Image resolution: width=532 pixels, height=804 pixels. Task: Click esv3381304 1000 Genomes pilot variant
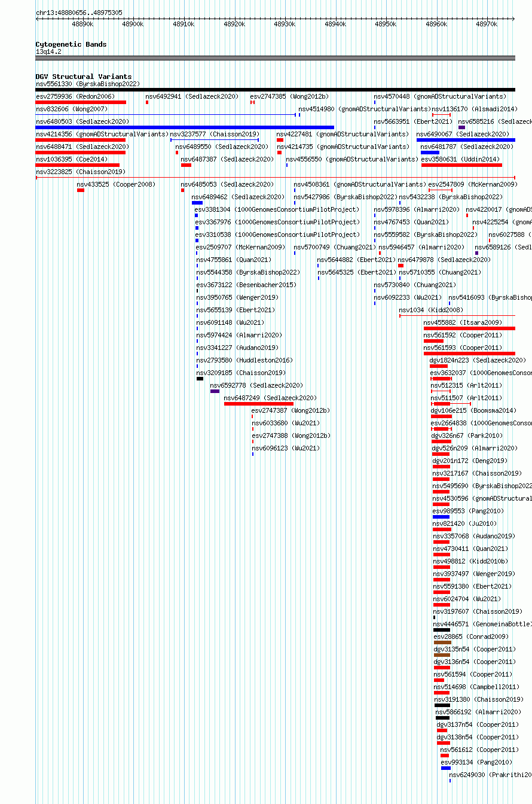click(x=277, y=209)
